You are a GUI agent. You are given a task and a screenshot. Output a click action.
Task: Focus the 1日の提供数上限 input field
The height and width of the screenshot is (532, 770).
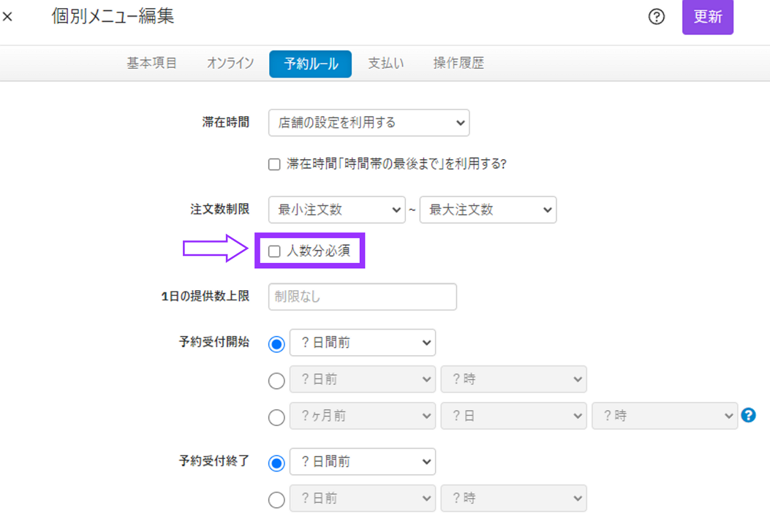pos(363,297)
